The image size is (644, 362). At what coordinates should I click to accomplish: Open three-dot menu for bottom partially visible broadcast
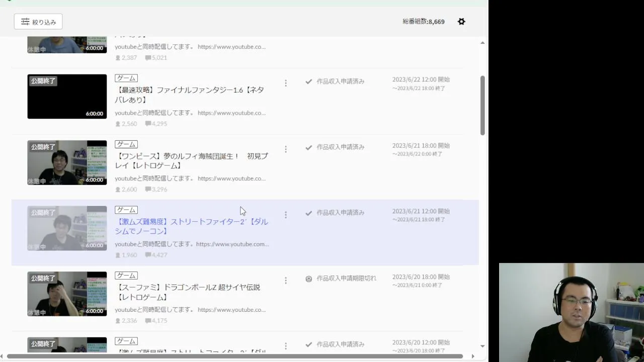pyautogui.click(x=286, y=346)
